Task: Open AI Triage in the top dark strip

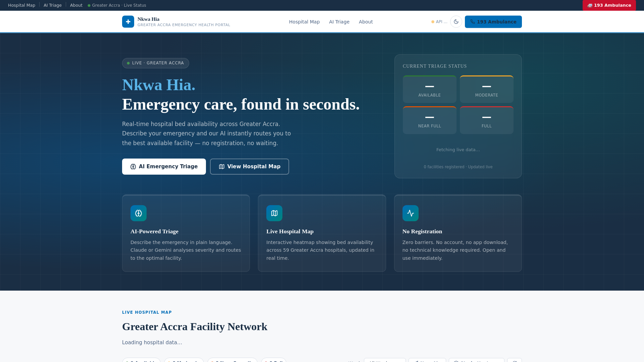Action: click(53, 5)
